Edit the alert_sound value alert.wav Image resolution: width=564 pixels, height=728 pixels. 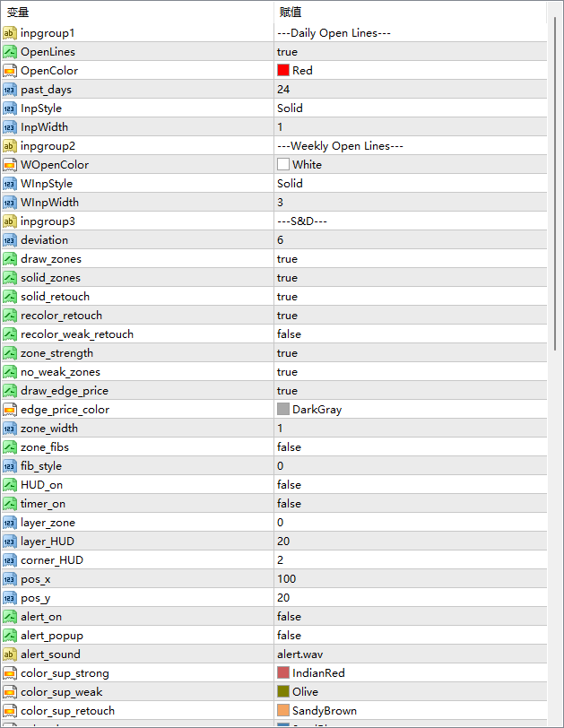tap(411, 654)
